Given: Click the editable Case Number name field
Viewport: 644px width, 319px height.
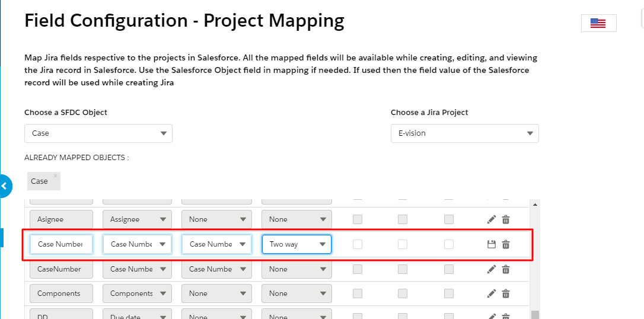Looking at the screenshot, I should (61, 244).
